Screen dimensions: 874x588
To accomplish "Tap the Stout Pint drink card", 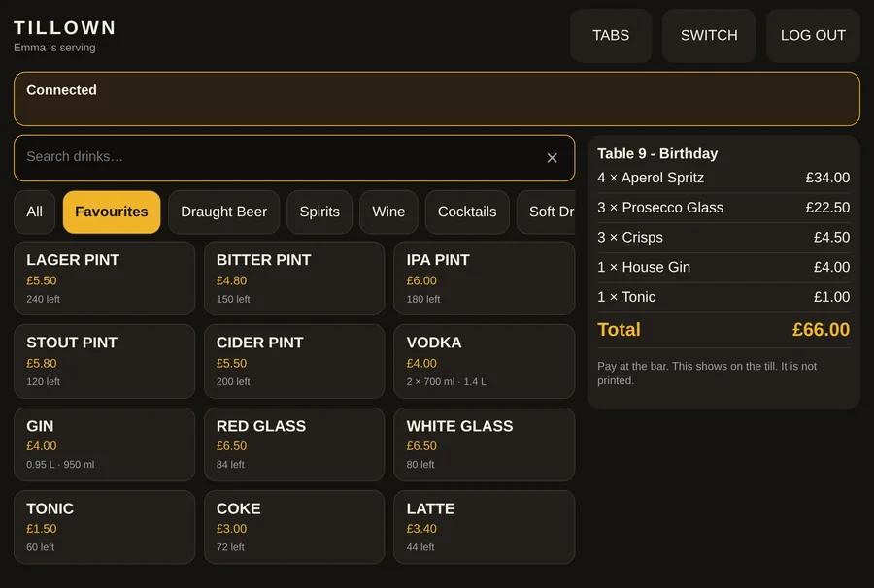I will [104, 361].
